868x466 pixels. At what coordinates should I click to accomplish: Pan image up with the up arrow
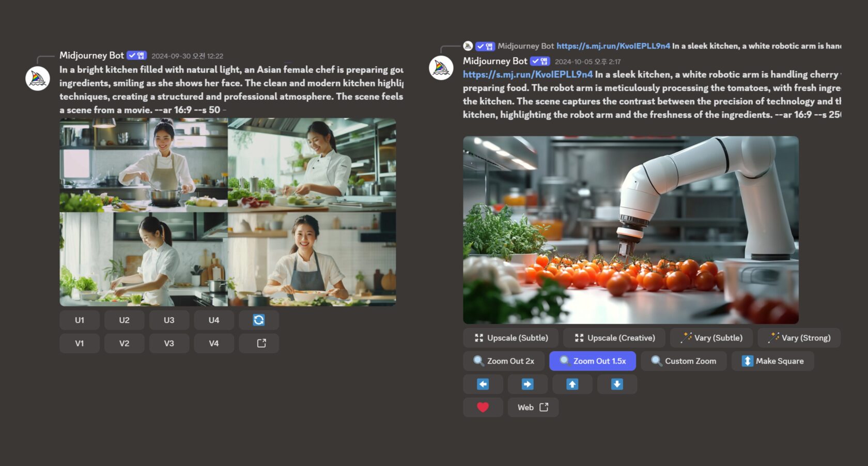pyautogui.click(x=572, y=384)
